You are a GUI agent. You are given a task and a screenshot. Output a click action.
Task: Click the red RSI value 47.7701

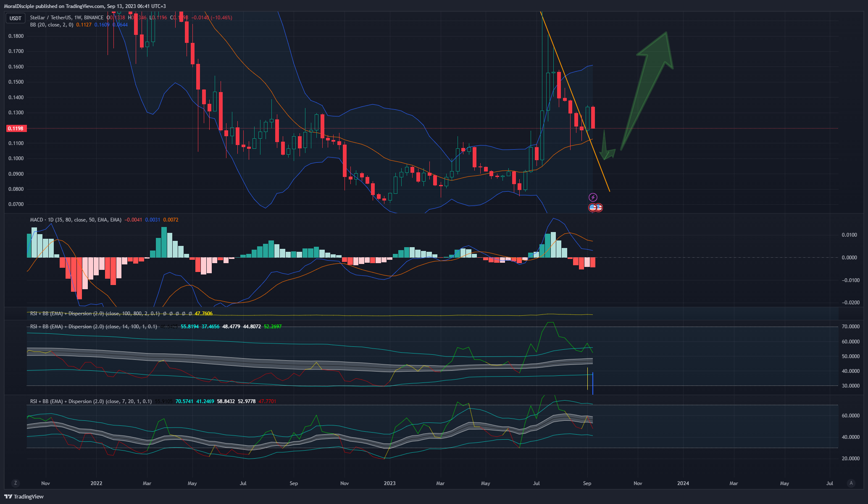(x=267, y=401)
